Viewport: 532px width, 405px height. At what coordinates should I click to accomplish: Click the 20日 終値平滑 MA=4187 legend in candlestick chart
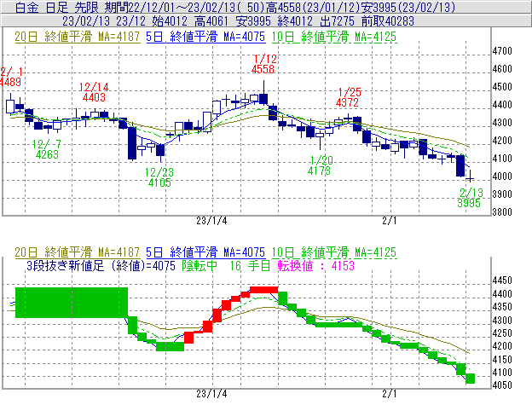pyautogui.click(x=78, y=37)
